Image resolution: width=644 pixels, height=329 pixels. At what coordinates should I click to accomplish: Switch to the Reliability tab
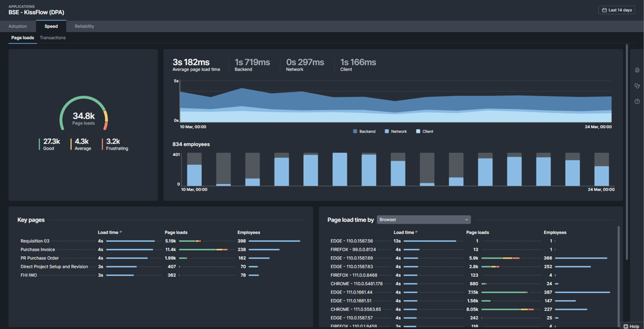tap(84, 26)
